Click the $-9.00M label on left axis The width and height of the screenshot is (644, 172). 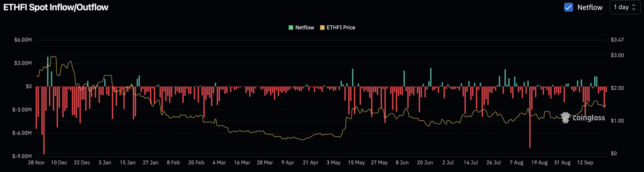point(22,156)
